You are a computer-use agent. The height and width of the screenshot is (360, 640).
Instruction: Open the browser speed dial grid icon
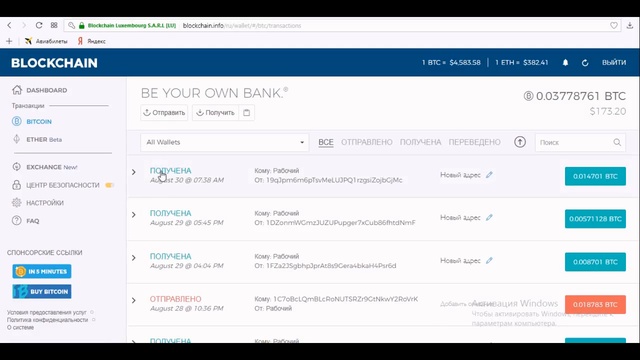point(54,25)
